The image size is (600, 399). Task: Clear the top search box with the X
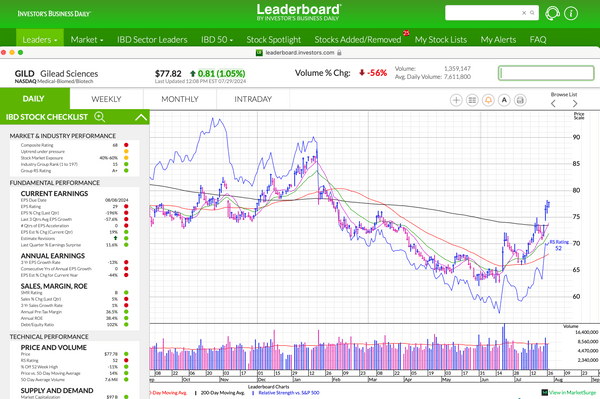click(x=524, y=13)
